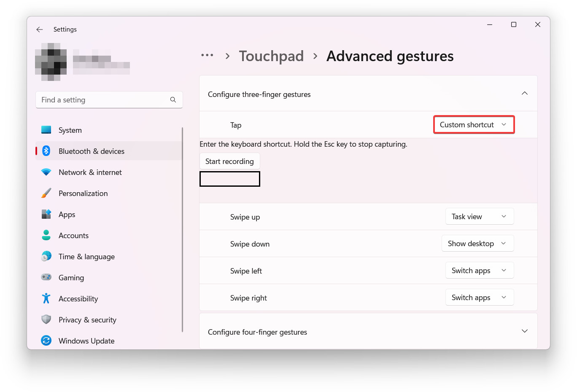
Task: Select the Accounts sidebar icon
Action: (x=46, y=235)
